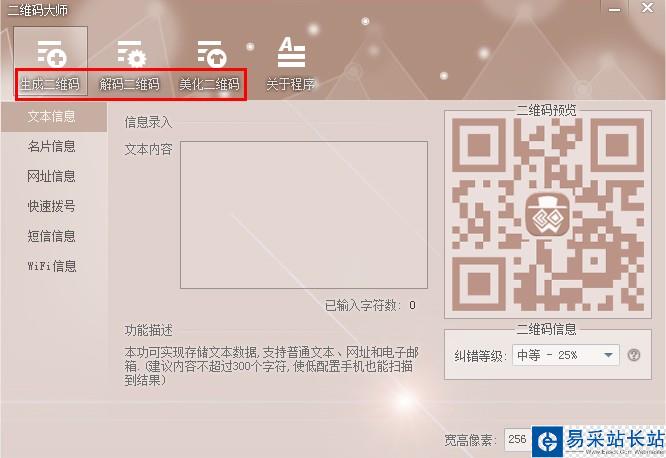Open the 解码二维码 decode gear icon
The image size is (666, 458).
point(131,54)
